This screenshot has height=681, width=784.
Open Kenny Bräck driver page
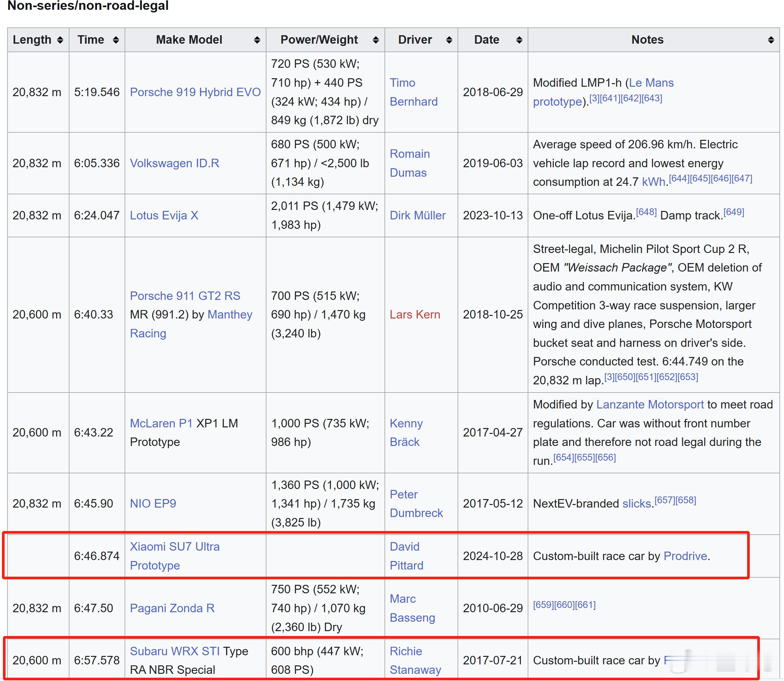(x=406, y=433)
